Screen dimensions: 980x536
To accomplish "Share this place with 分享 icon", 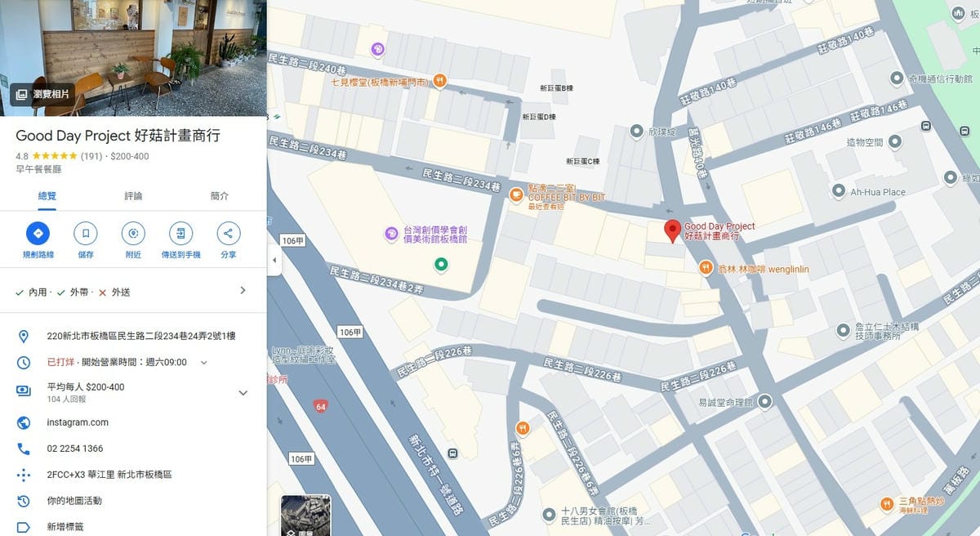I will coord(229,234).
